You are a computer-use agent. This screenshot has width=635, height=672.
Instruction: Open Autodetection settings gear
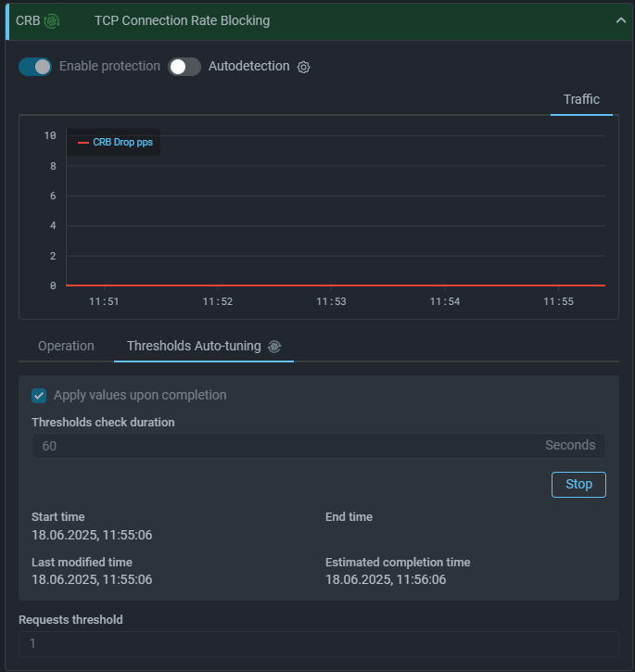coord(303,67)
